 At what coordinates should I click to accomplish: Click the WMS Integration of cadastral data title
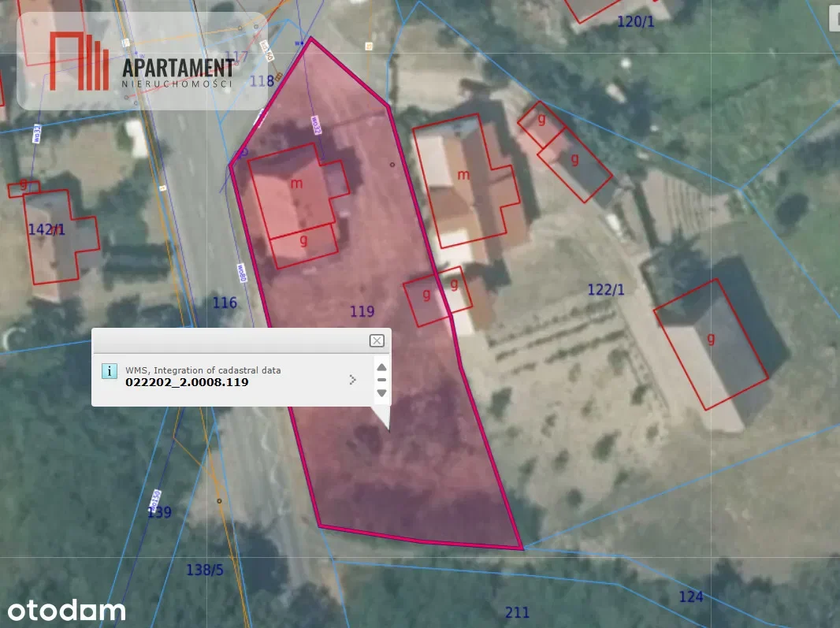click(x=203, y=370)
